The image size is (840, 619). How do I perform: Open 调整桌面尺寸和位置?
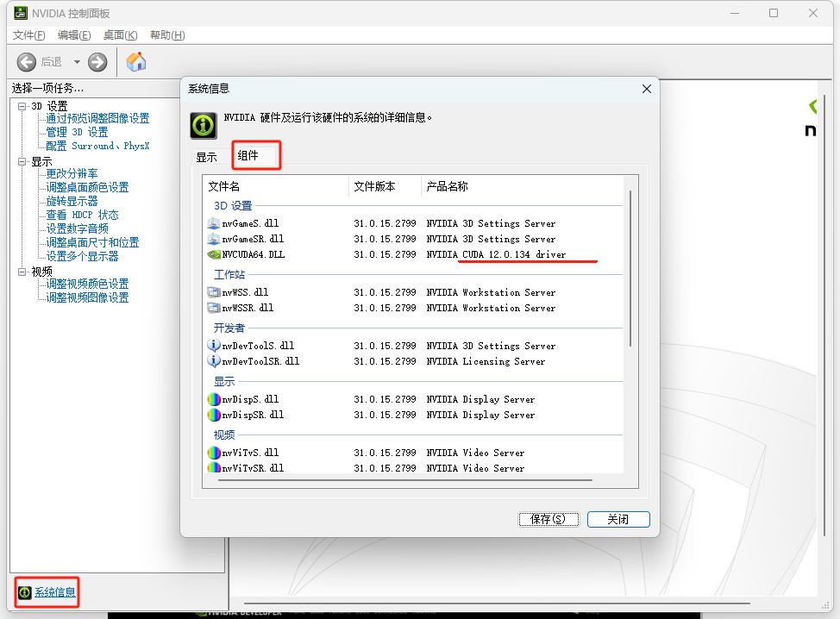coord(92,242)
